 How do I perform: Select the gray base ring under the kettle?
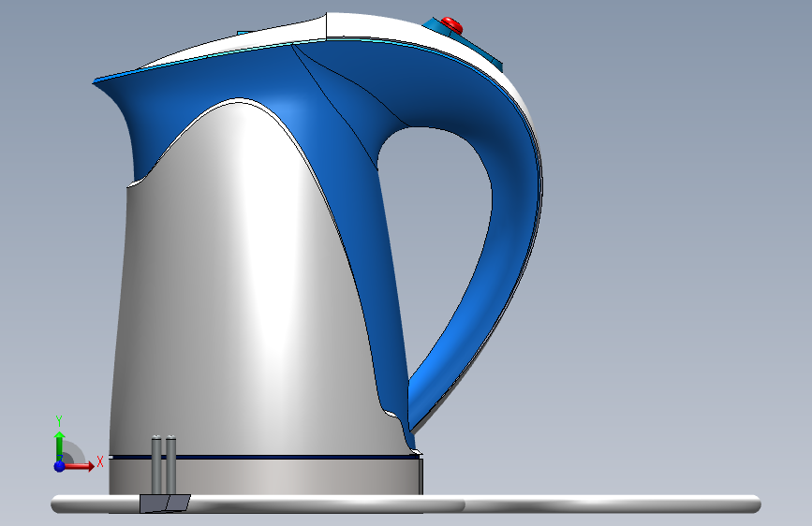click(266, 476)
